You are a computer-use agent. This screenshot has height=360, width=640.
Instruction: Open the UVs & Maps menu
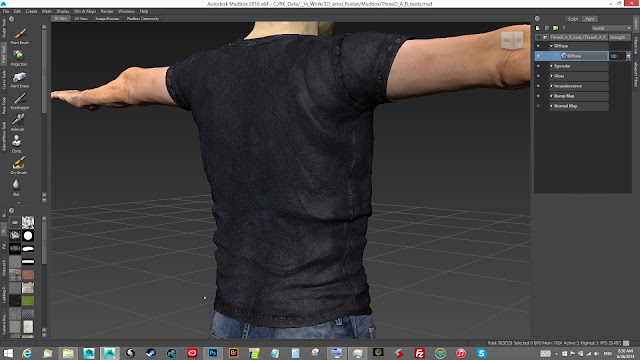[85, 11]
